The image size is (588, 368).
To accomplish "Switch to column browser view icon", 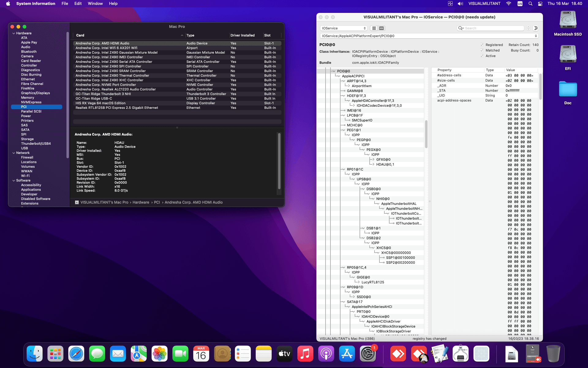I will coord(381,28).
